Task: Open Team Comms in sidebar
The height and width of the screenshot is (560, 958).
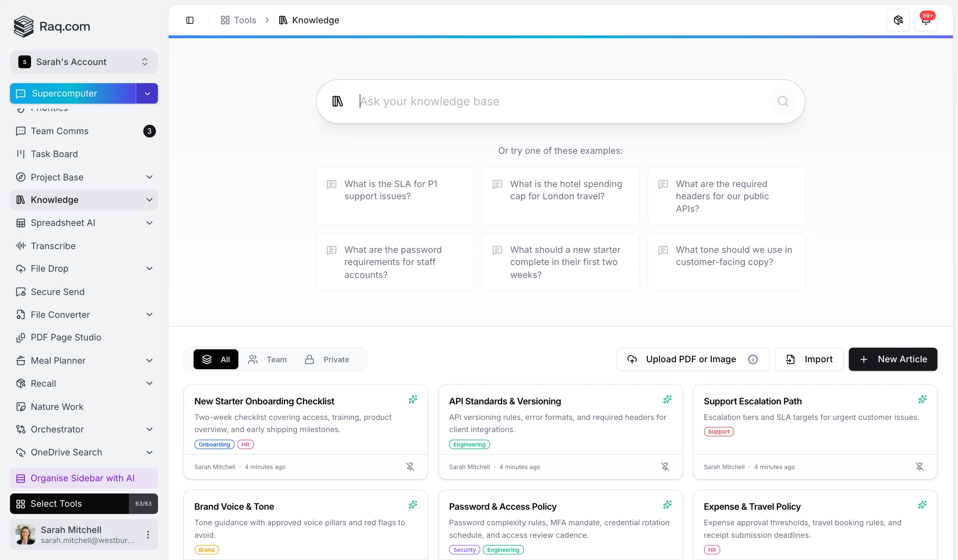Action: pyautogui.click(x=84, y=131)
